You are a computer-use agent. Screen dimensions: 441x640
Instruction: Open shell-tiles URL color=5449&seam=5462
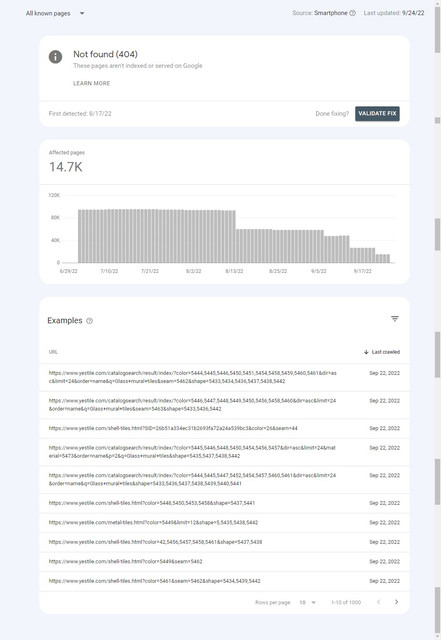coord(125,562)
